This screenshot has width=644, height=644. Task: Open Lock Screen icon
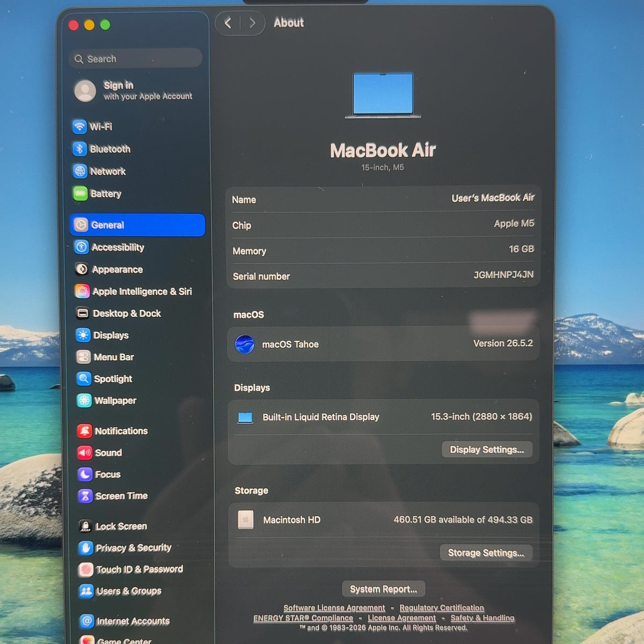(86, 526)
